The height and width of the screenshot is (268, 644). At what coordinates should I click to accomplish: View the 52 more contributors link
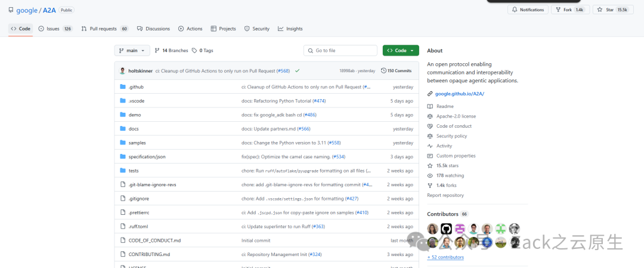coord(445,257)
